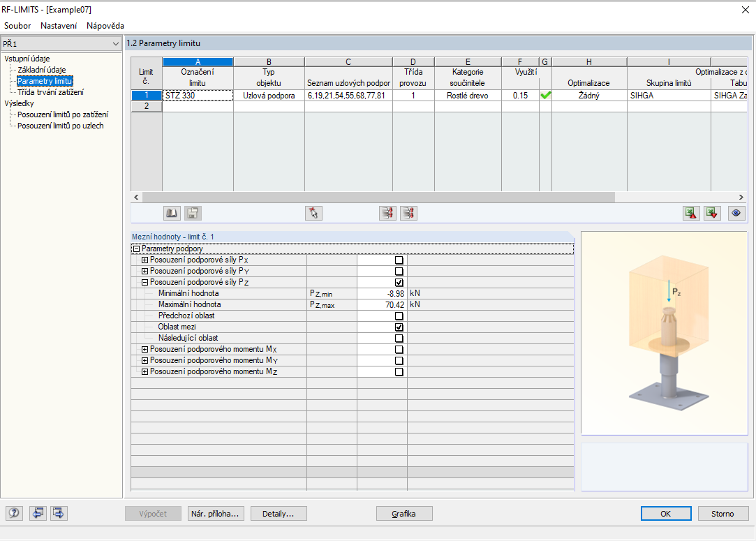Export table to Excel icon with up arrow
Image resolution: width=756 pixels, height=541 pixels.
pos(691,213)
